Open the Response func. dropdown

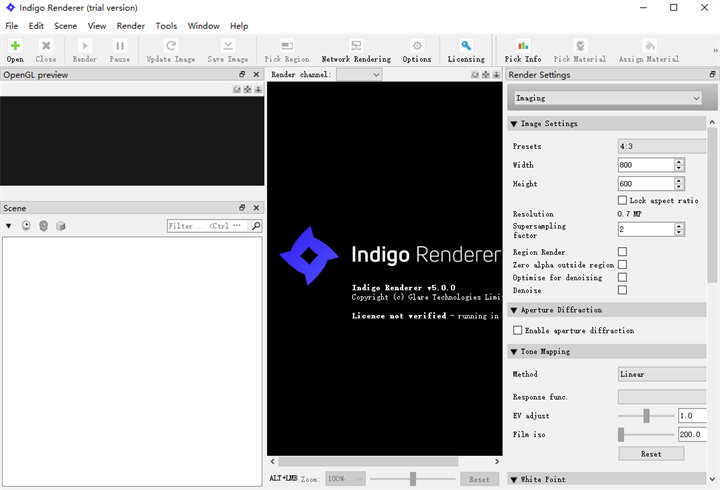pyautogui.click(x=662, y=397)
